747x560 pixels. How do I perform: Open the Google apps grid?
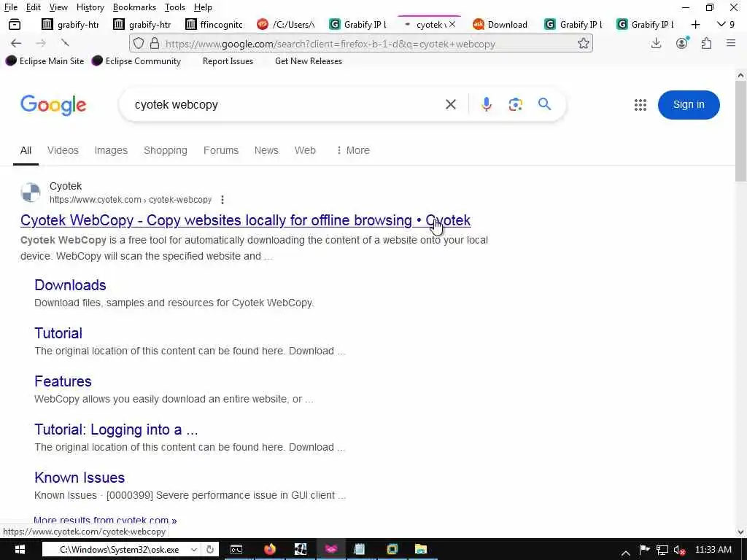tap(640, 105)
